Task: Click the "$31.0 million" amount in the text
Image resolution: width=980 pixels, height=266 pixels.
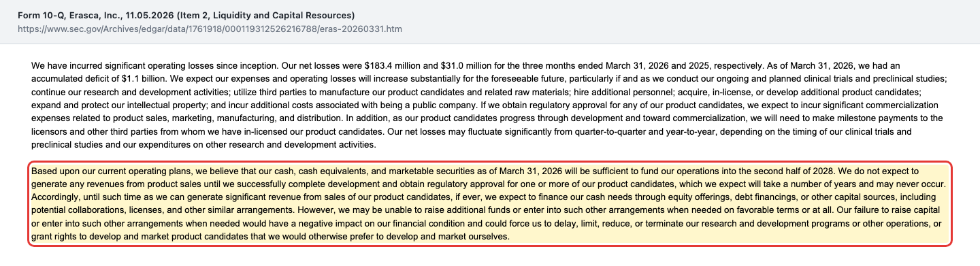Action: 472,66
